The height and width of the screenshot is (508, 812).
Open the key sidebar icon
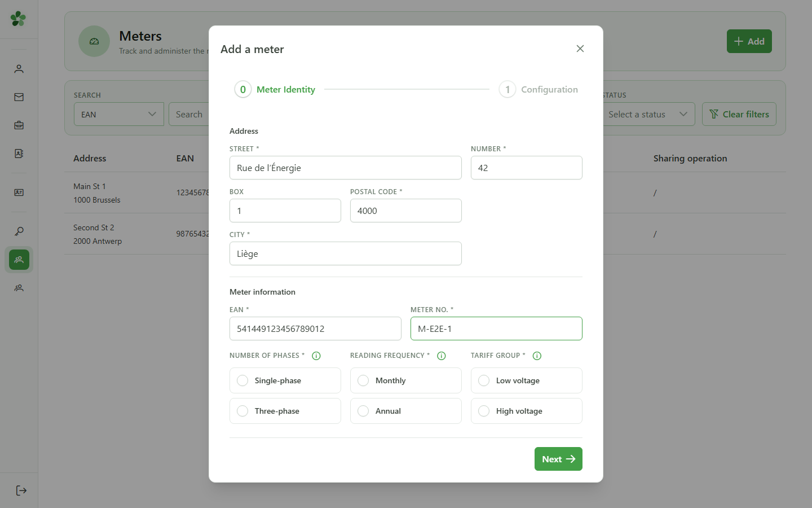point(19,231)
